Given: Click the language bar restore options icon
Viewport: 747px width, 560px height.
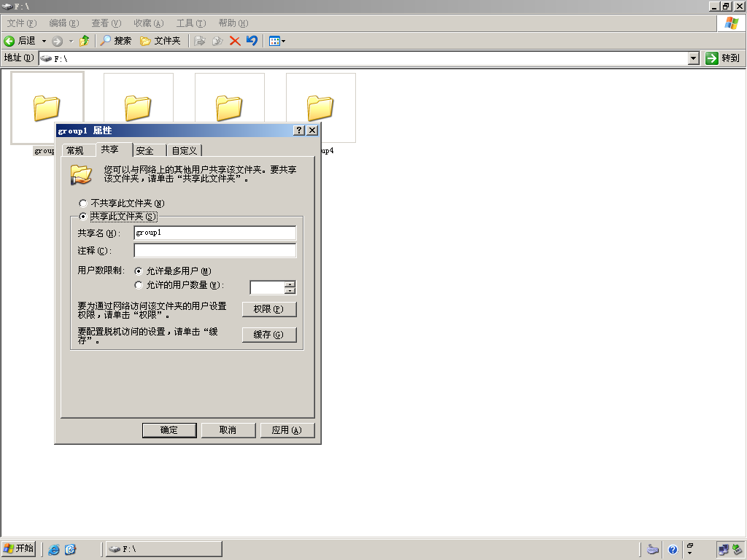Looking at the screenshot, I should click(690, 545).
